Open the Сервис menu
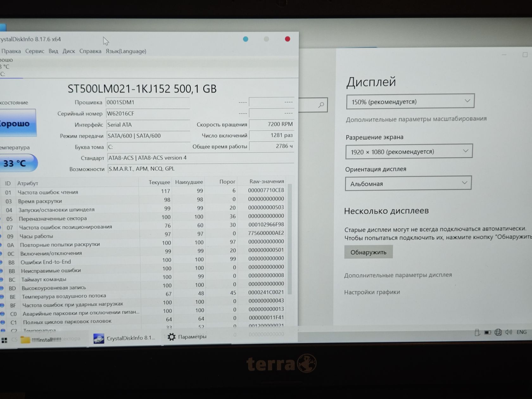Image resolution: width=532 pixels, height=399 pixels. [x=35, y=51]
